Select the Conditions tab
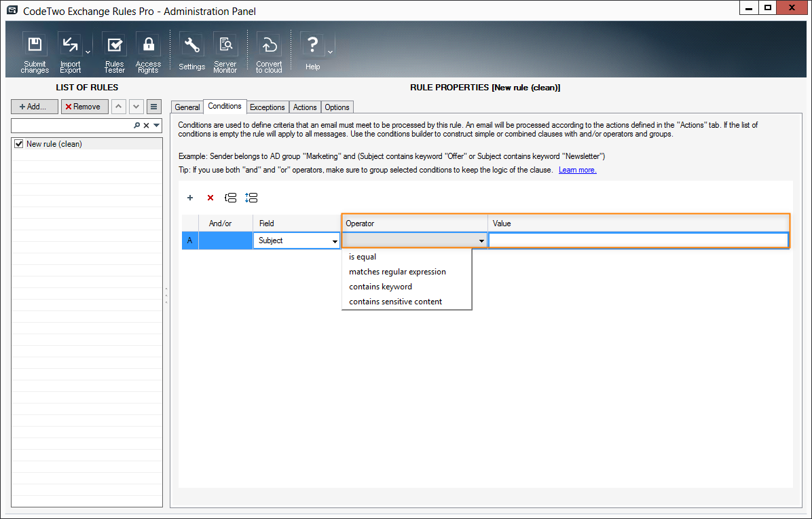This screenshot has width=812, height=519. (x=225, y=106)
